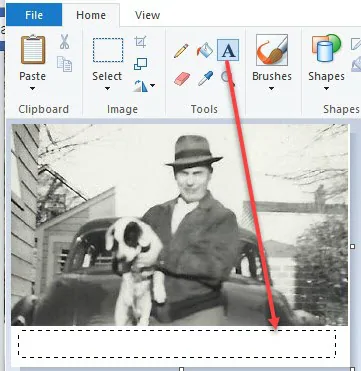Choose the rectangular Select tool
The image size is (361, 371).
[x=108, y=50]
